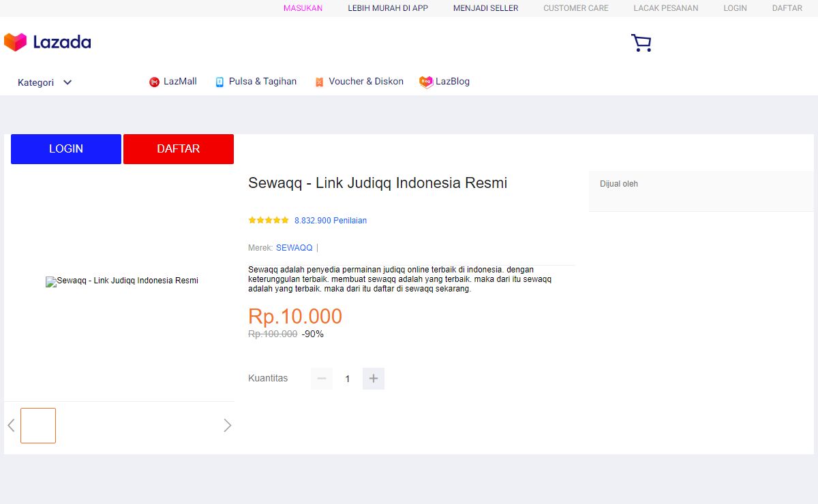Open MENJADI SELLER in the top bar
Viewport: 818px width, 504px height.
[x=486, y=8]
